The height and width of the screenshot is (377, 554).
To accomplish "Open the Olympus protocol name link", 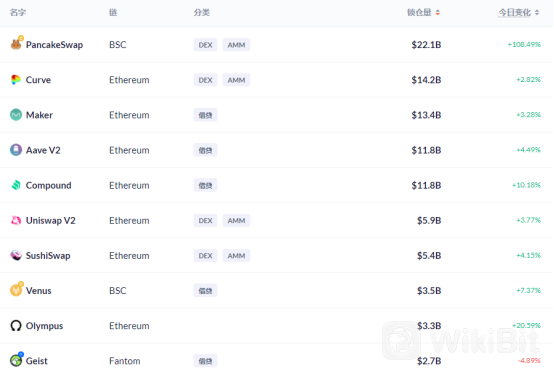I will (45, 326).
